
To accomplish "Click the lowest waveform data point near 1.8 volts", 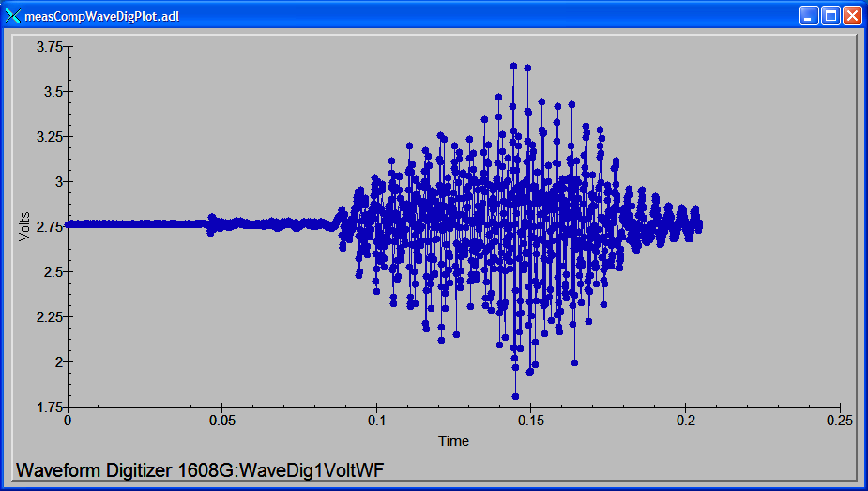I will pos(515,396).
